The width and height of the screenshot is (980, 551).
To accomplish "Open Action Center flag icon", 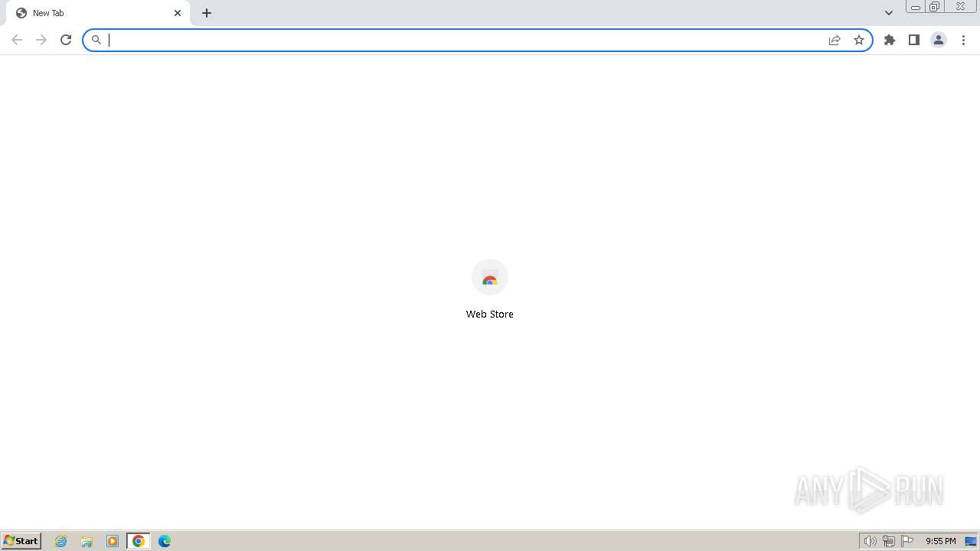I will (x=907, y=541).
